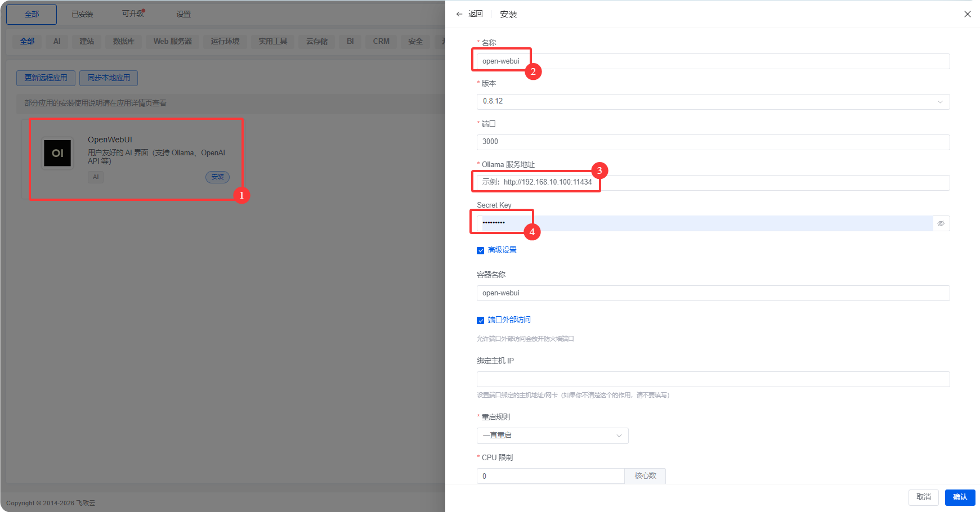
Task: Close the install panel with X icon
Action: tap(967, 14)
